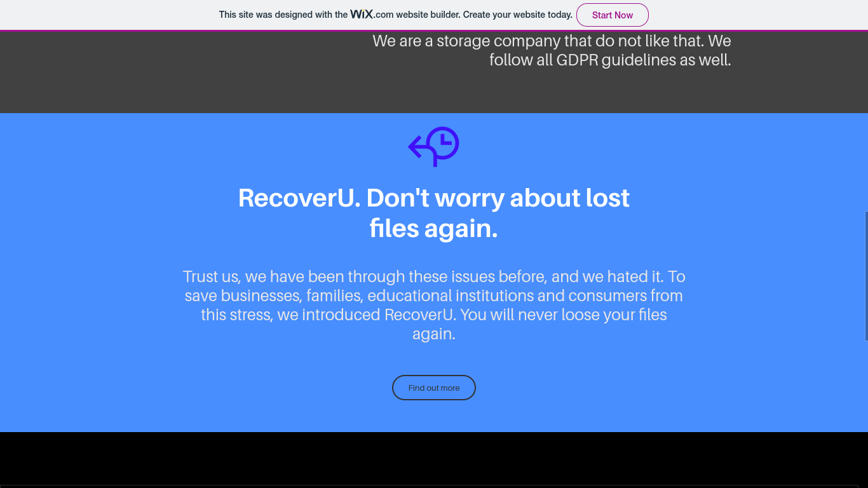Screen dimensions: 868x488
Task: Click the Wix logo in the banner
Action: (362, 14)
